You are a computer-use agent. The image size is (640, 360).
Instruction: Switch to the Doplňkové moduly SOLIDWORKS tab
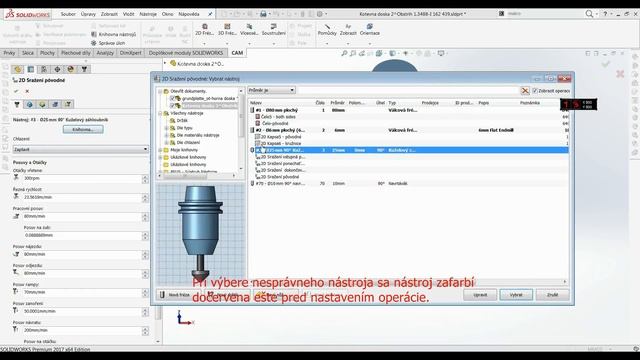click(186, 53)
